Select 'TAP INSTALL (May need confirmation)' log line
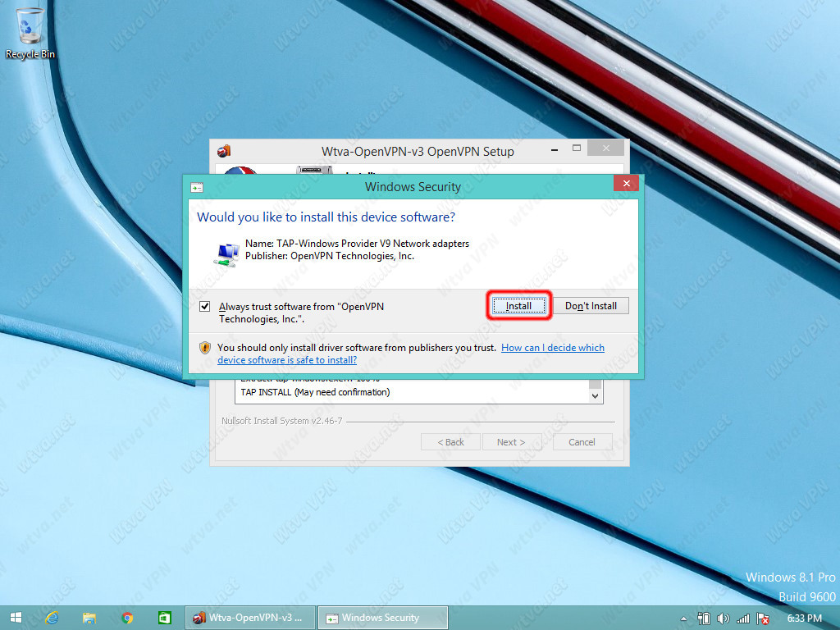 [315, 392]
